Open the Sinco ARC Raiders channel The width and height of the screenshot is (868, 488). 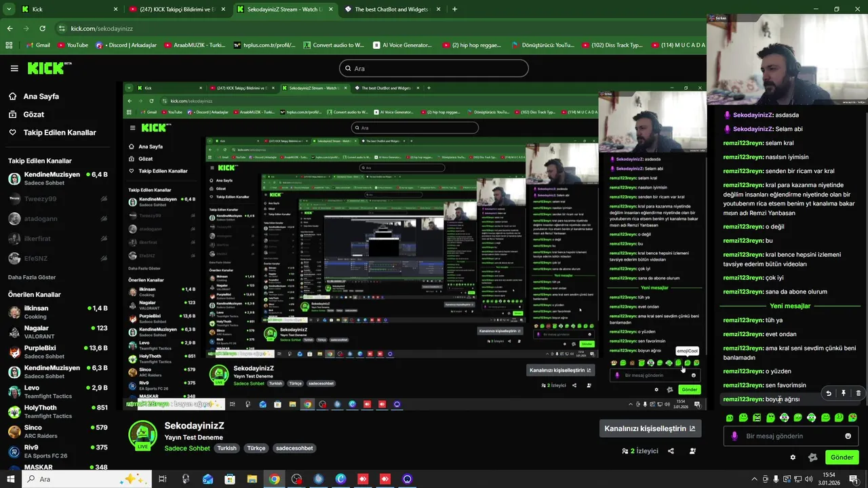point(58,431)
